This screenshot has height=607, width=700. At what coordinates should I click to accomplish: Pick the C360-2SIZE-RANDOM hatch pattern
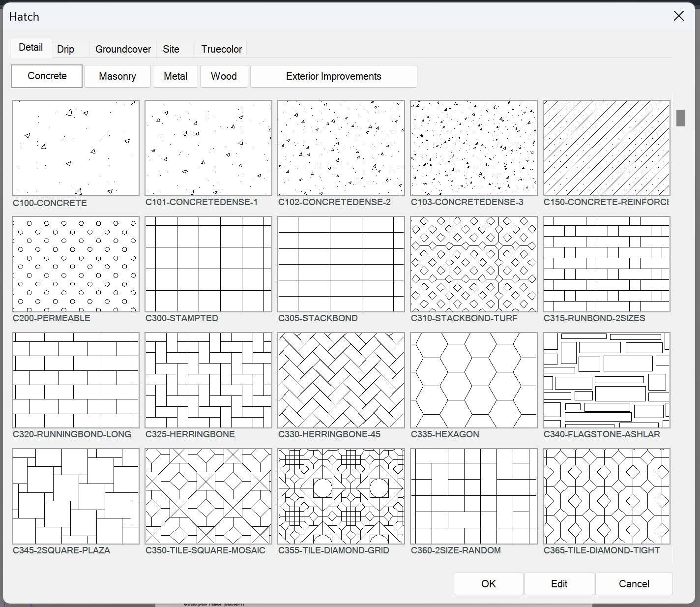(x=474, y=496)
